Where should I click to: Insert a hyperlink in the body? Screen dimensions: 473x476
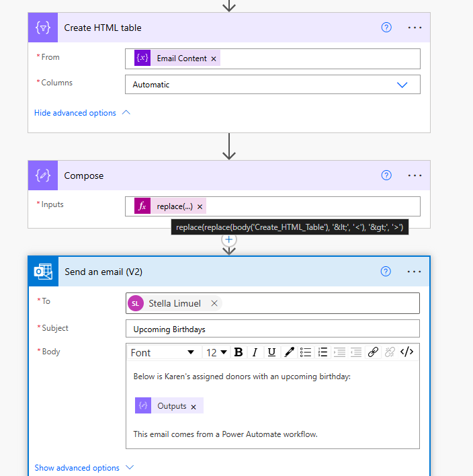(x=373, y=352)
